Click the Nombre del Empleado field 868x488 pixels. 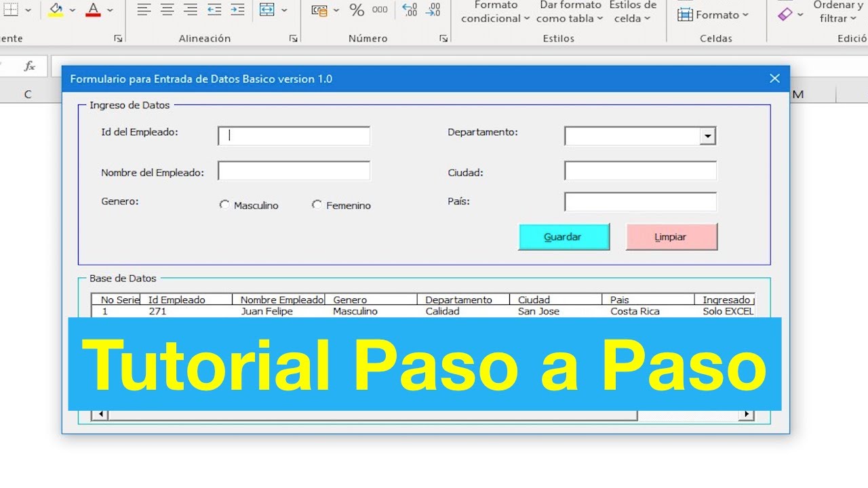point(294,171)
